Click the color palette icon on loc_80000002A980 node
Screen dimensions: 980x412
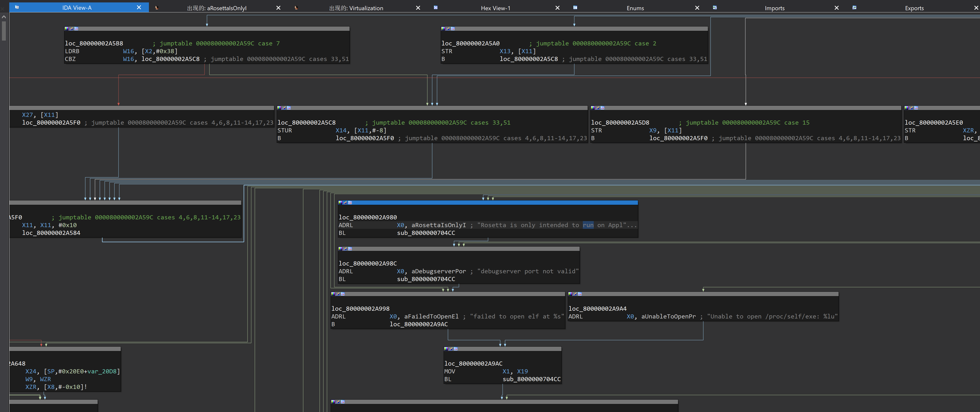tap(340, 203)
